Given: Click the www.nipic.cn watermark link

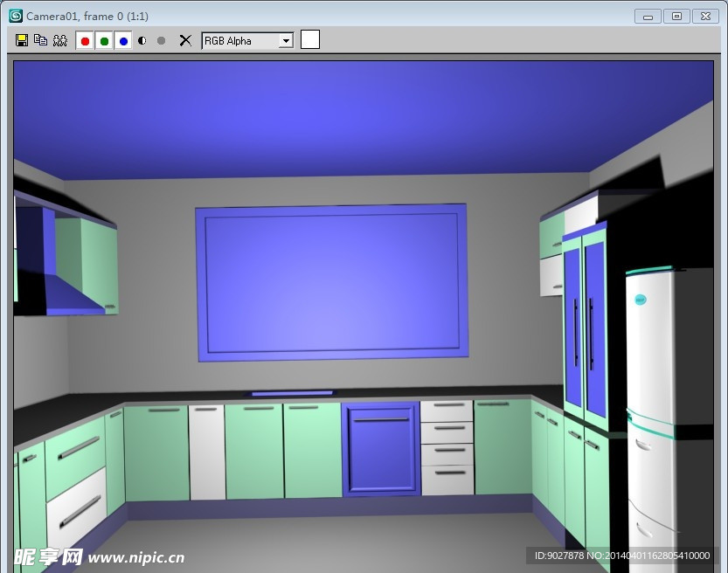Looking at the screenshot, I should pos(135,557).
